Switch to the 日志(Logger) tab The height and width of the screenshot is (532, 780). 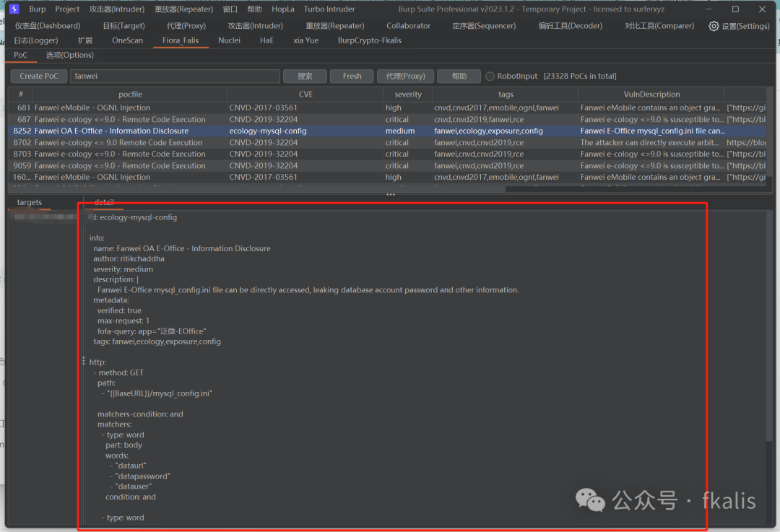tap(36, 40)
